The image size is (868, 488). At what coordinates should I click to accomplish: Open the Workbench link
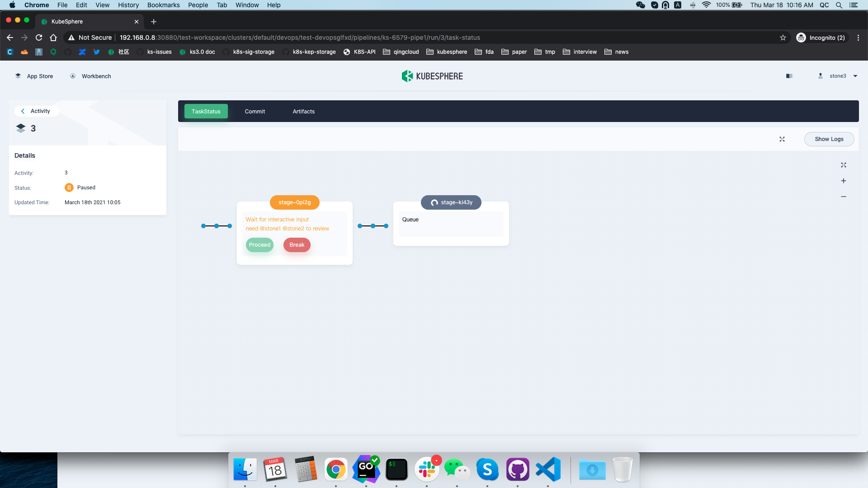pos(90,76)
